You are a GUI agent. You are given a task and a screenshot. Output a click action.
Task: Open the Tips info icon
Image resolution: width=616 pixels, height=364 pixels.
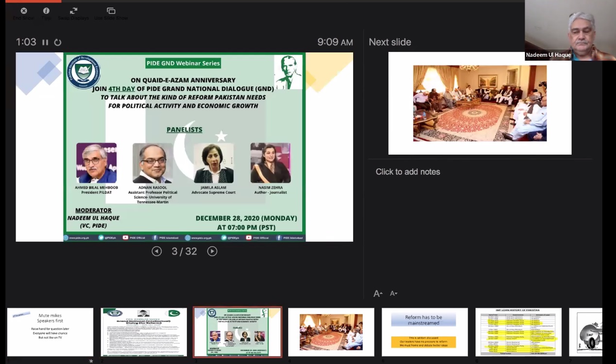click(46, 11)
